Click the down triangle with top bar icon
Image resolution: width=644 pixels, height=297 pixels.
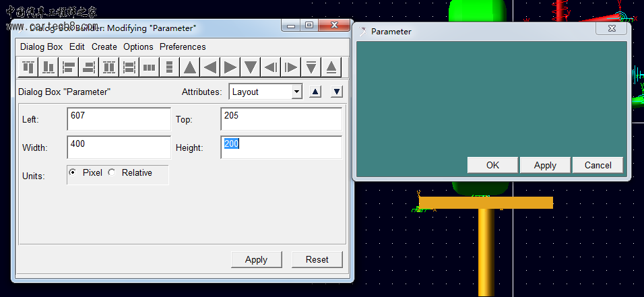click(311, 67)
